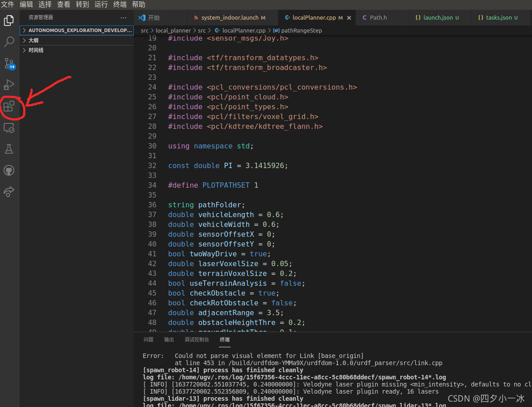
Task: Click the VS Code icon on the 开始 tab
Action: pyautogui.click(x=142, y=18)
